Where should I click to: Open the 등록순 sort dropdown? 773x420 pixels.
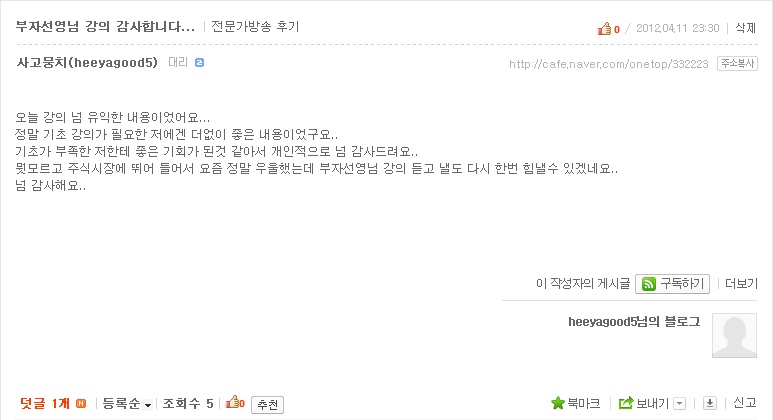(x=127, y=404)
